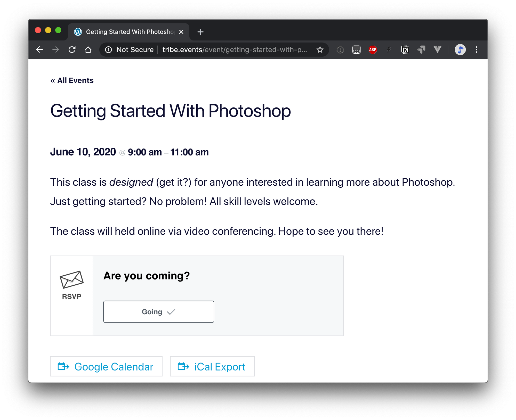Select the Getting Started With Photoshop tab

(x=129, y=31)
